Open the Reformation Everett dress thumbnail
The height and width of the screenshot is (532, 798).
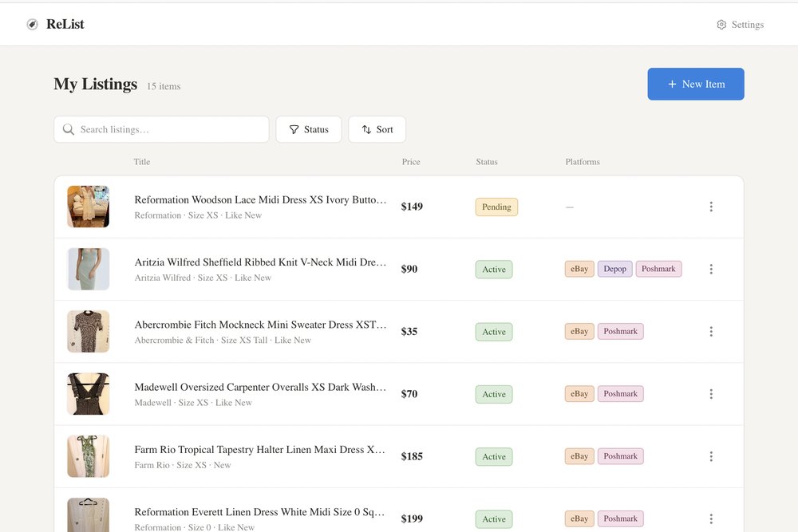(88, 515)
